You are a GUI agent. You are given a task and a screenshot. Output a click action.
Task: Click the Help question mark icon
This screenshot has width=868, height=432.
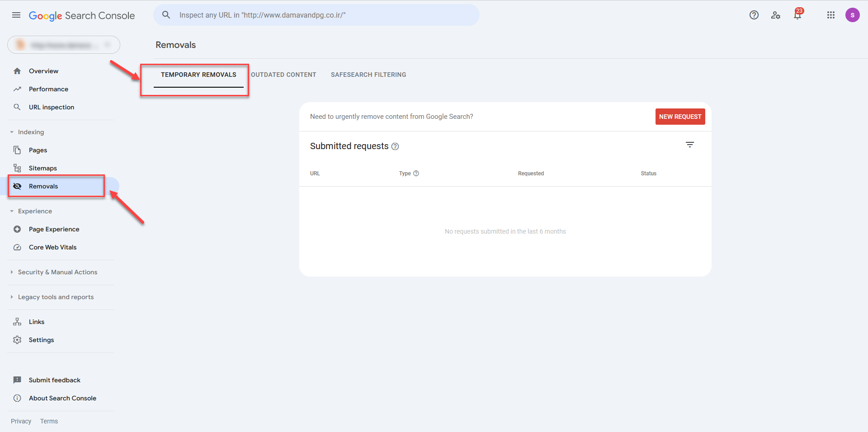click(x=754, y=15)
